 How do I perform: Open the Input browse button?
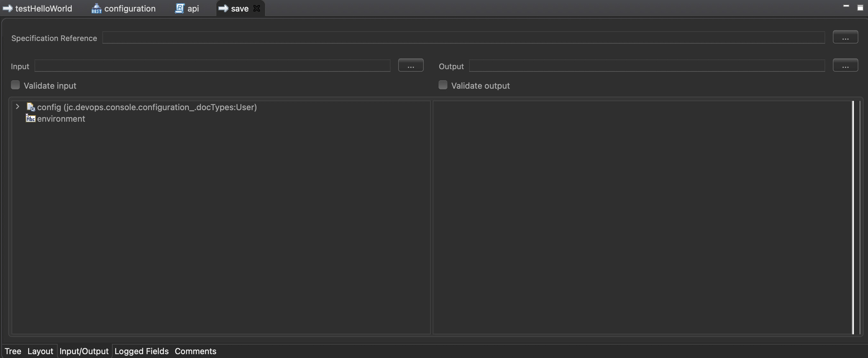[x=410, y=65]
